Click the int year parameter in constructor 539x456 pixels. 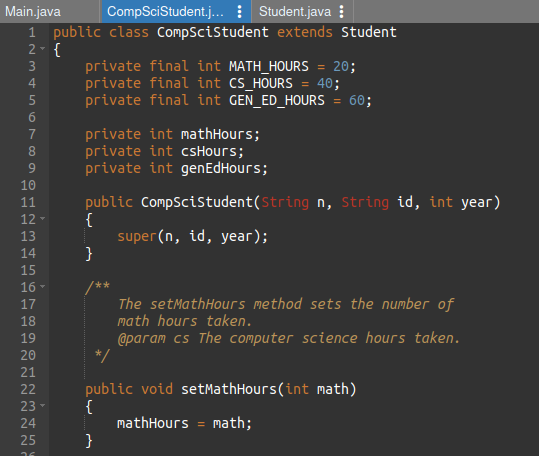tap(461, 202)
